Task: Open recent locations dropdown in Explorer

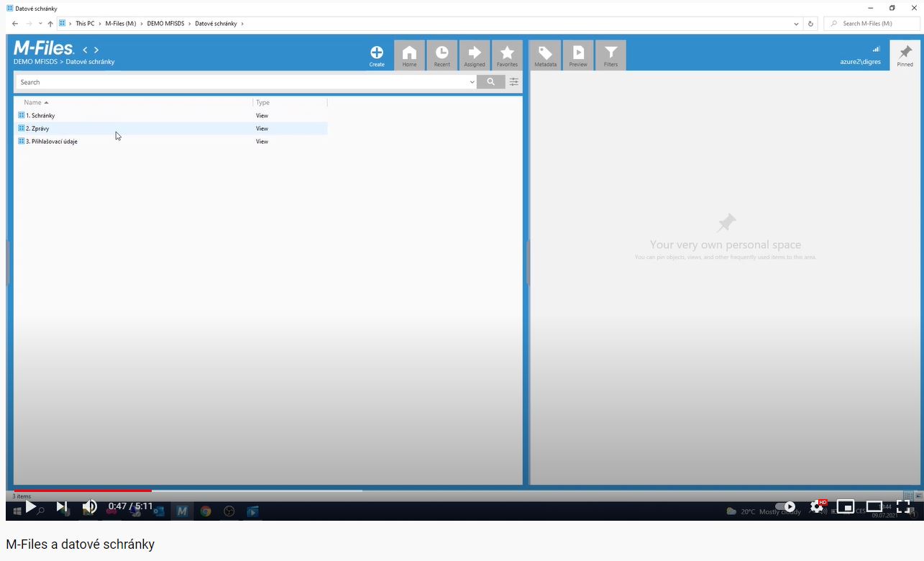Action: tap(40, 24)
